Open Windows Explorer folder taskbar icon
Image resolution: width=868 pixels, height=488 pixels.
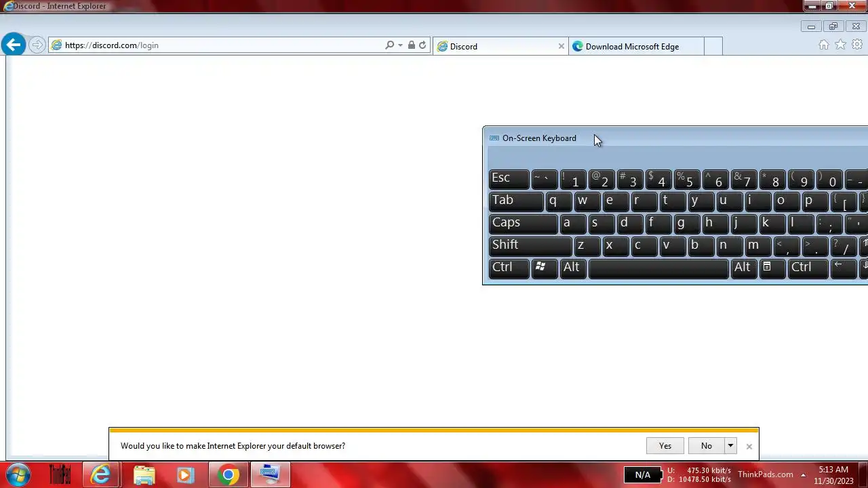coord(144,474)
